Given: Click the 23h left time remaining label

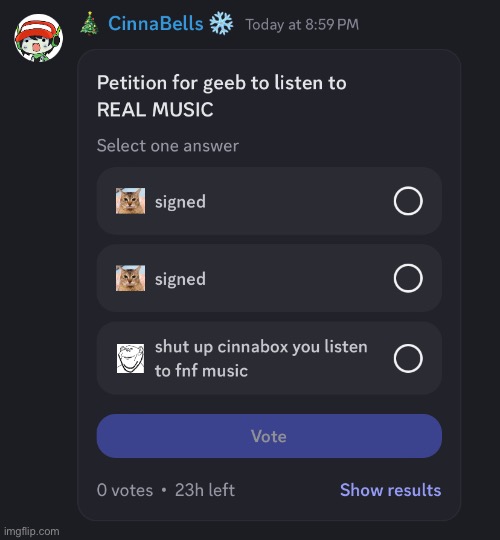Looking at the screenshot, I should click(x=205, y=490).
